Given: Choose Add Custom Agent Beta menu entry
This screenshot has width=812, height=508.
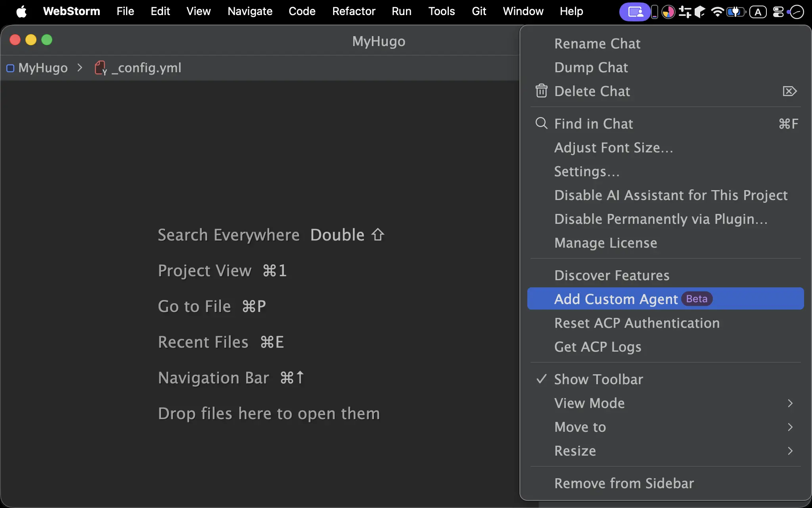Looking at the screenshot, I should [x=665, y=298].
